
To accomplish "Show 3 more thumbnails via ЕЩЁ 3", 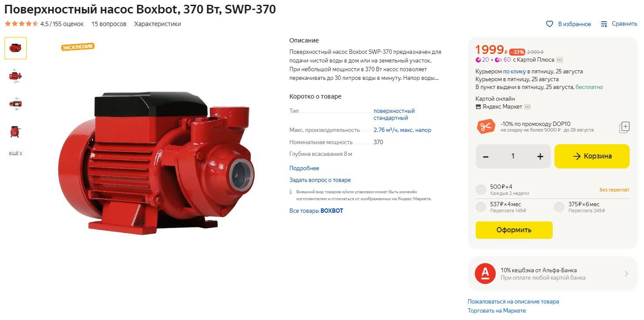I will click(x=16, y=154).
